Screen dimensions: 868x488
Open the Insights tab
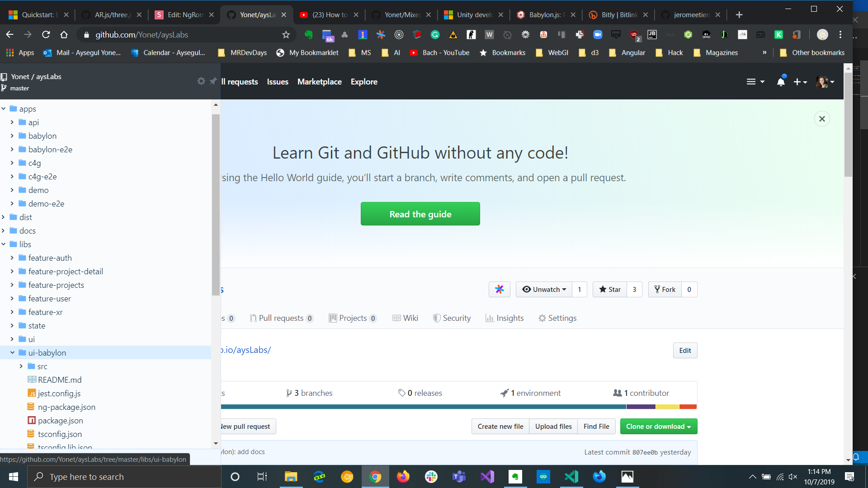(505, 318)
